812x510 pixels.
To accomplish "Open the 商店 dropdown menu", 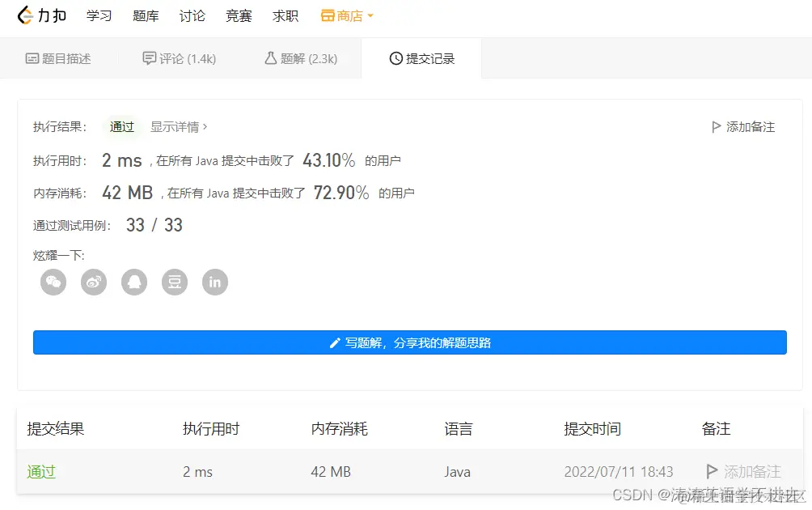I will (x=347, y=15).
